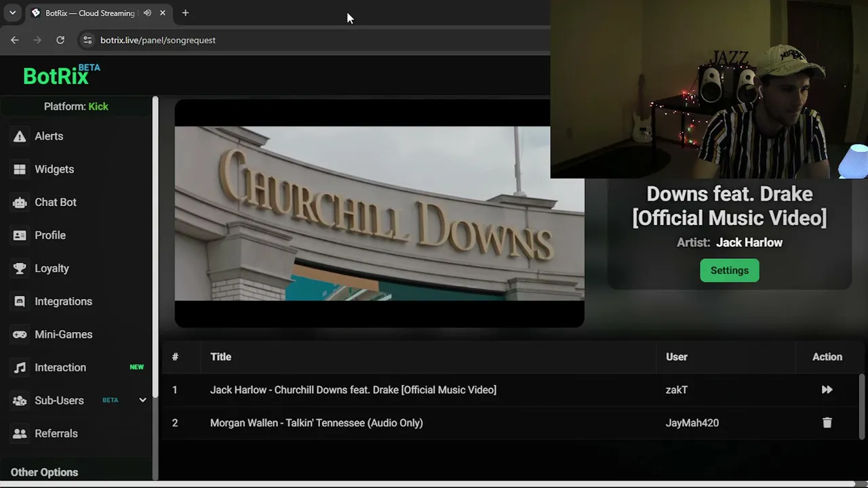The width and height of the screenshot is (868, 488).
Task: Click the JayMah420 user cell
Action: [692, 423]
